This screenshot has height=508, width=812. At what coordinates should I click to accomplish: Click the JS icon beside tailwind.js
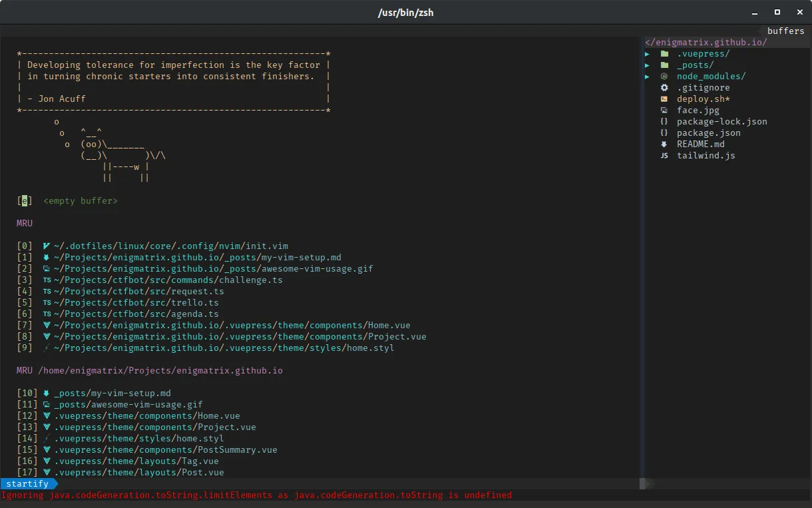[x=664, y=155]
